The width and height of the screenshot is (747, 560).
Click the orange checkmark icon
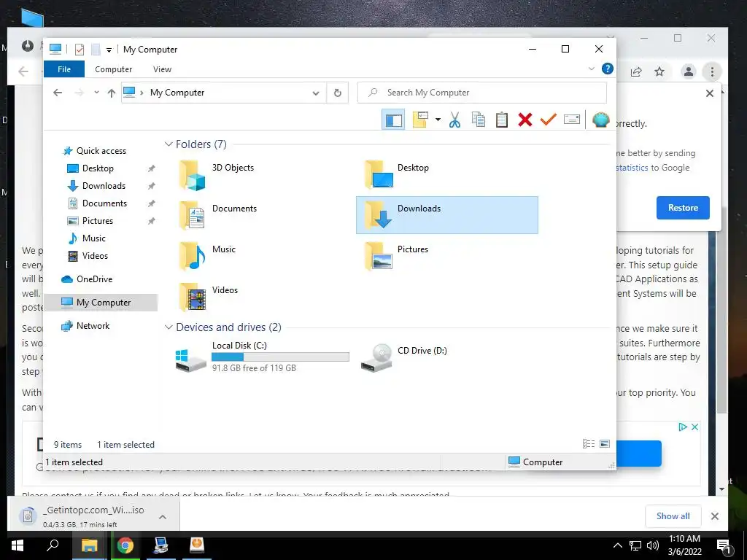point(549,120)
